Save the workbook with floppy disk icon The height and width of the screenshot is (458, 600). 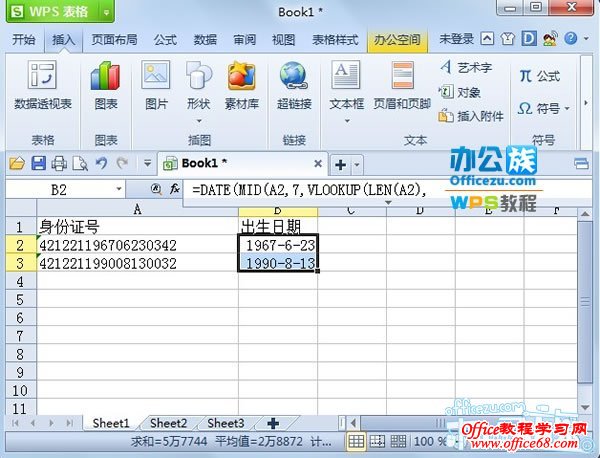pos(38,164)
